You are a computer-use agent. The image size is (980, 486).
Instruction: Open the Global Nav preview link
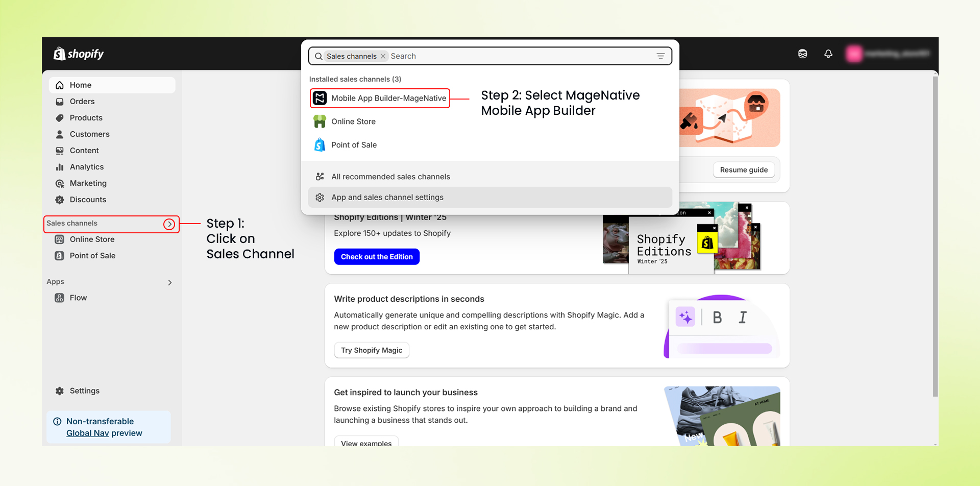click(87, 433)
